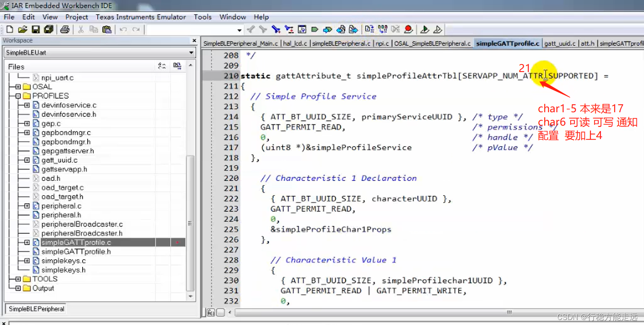Jump to the next bookmark icon
The image size is (644, 325).
[328, 29]
